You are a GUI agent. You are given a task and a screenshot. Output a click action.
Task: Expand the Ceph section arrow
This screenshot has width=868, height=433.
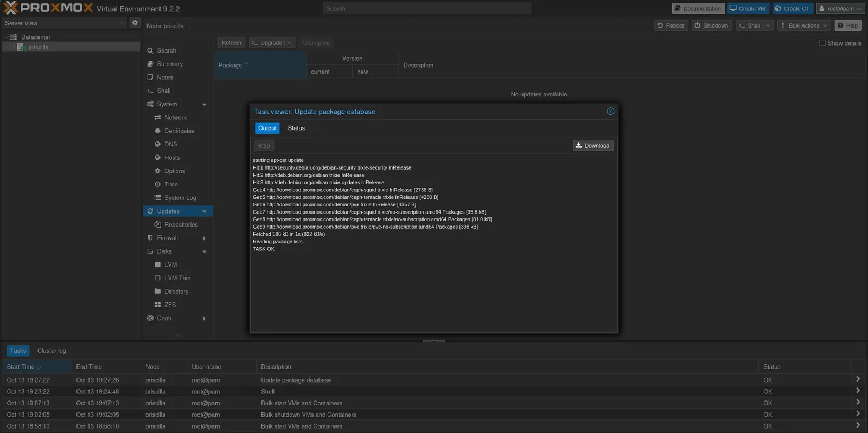[205, 319]
